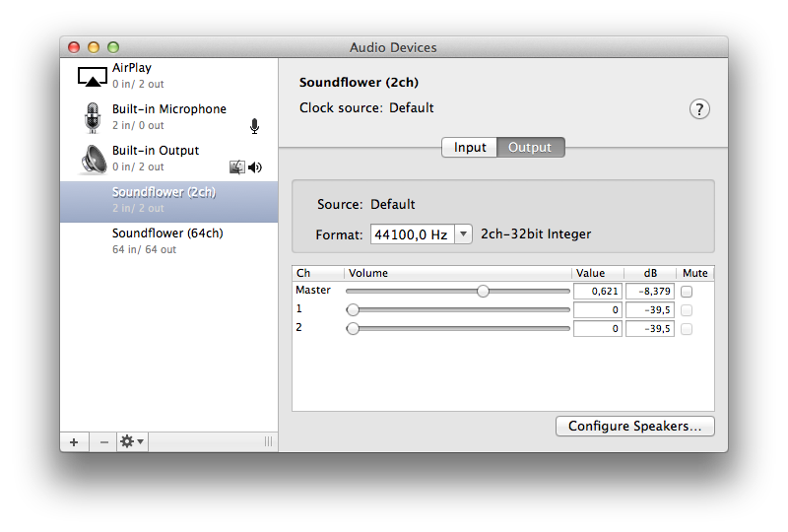Viewport: 788px width, 532px height.
Task: Add a new device with plus button
Action: tap(75, 442)
